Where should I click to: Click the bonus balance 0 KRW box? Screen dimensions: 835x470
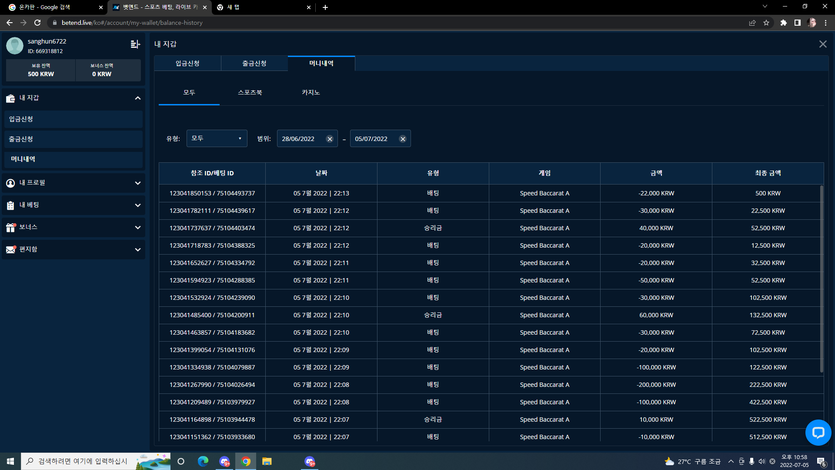coord(108,70)
